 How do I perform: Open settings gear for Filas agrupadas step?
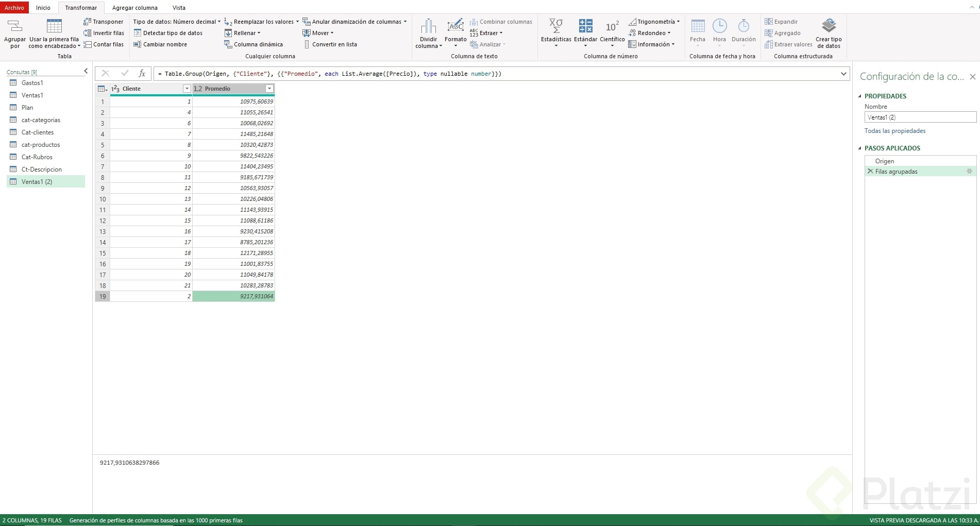[x=969, y=172]
